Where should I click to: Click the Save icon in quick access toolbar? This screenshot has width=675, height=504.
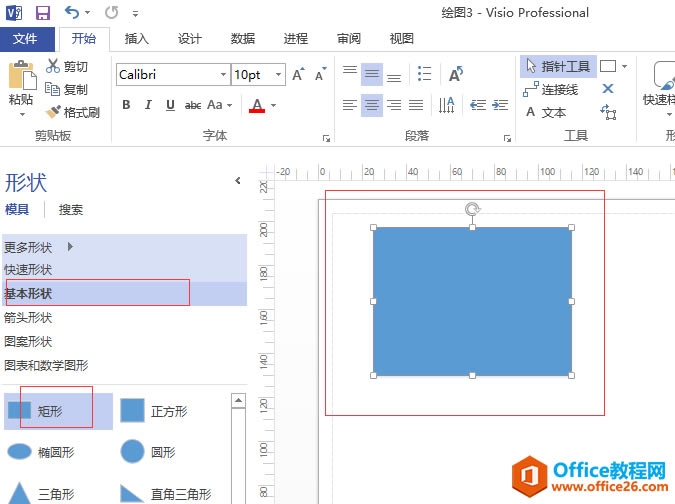pyautogui.click(x=43, y=13)
